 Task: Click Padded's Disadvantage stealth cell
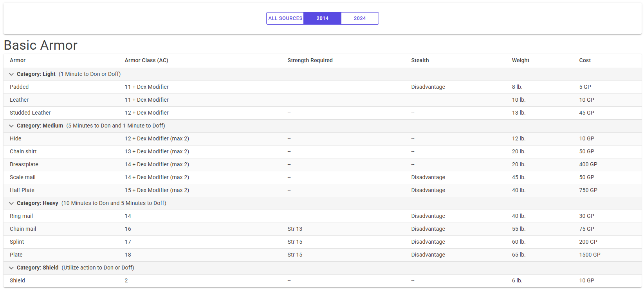coord(428,87)
